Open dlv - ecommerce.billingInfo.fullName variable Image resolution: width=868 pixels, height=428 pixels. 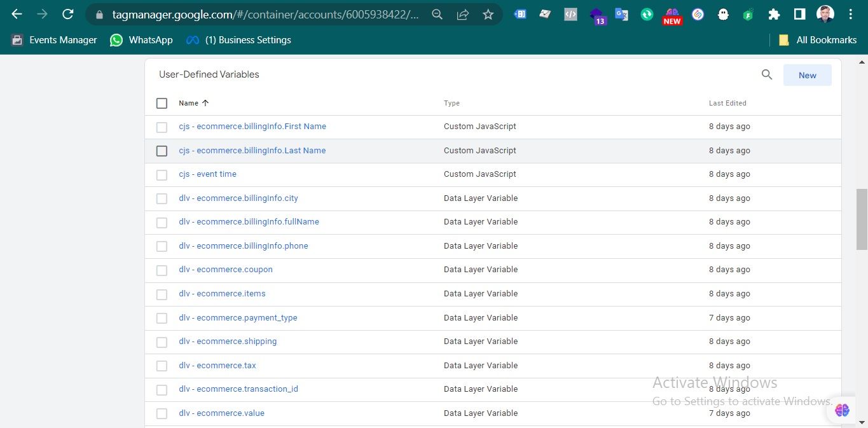(x=249, y=222)
